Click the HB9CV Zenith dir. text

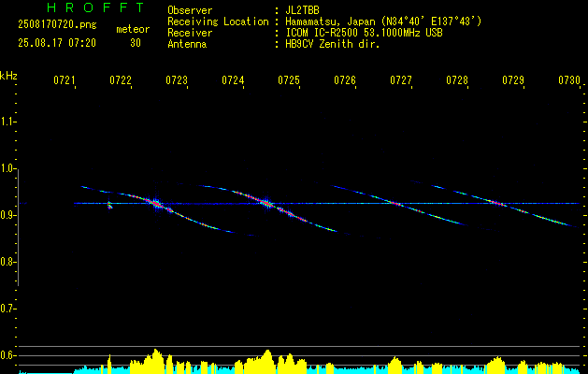pos(333,44)
